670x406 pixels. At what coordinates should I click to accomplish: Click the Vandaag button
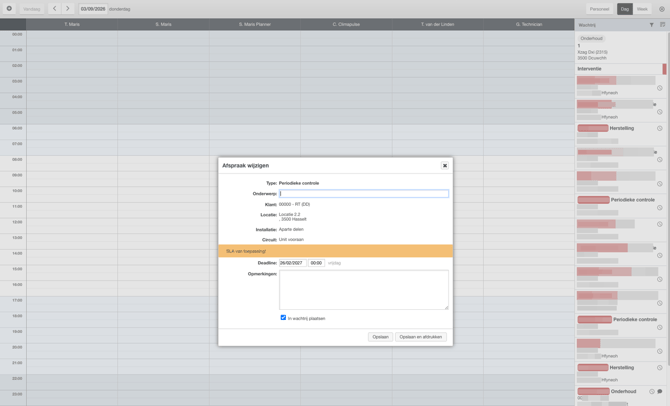[32, 9]
